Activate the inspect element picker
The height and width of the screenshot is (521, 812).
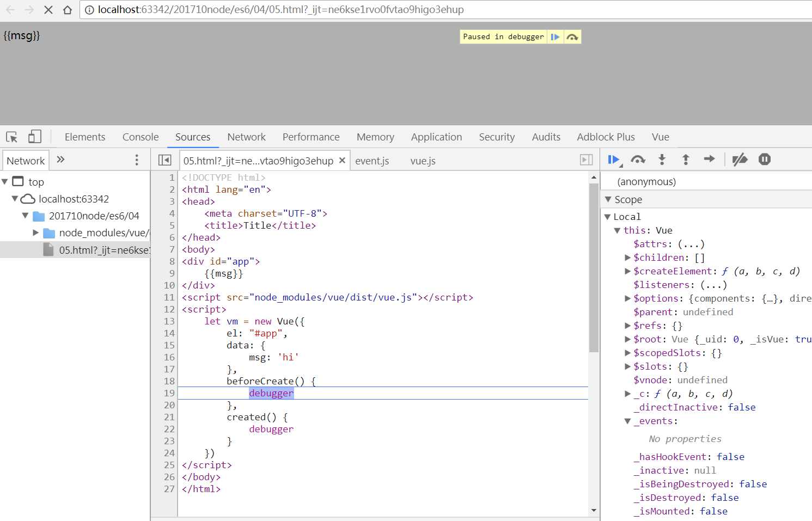[x=12, y=137]
